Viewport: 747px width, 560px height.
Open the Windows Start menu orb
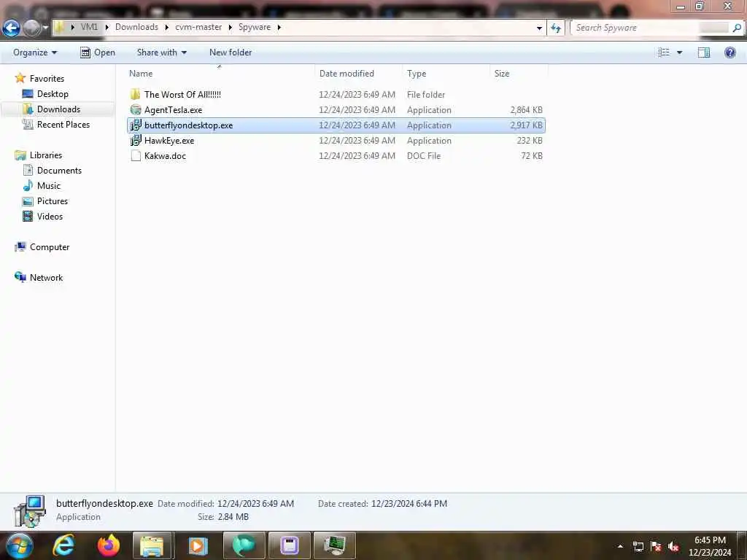pyautogui.click(x=19, y=545)
